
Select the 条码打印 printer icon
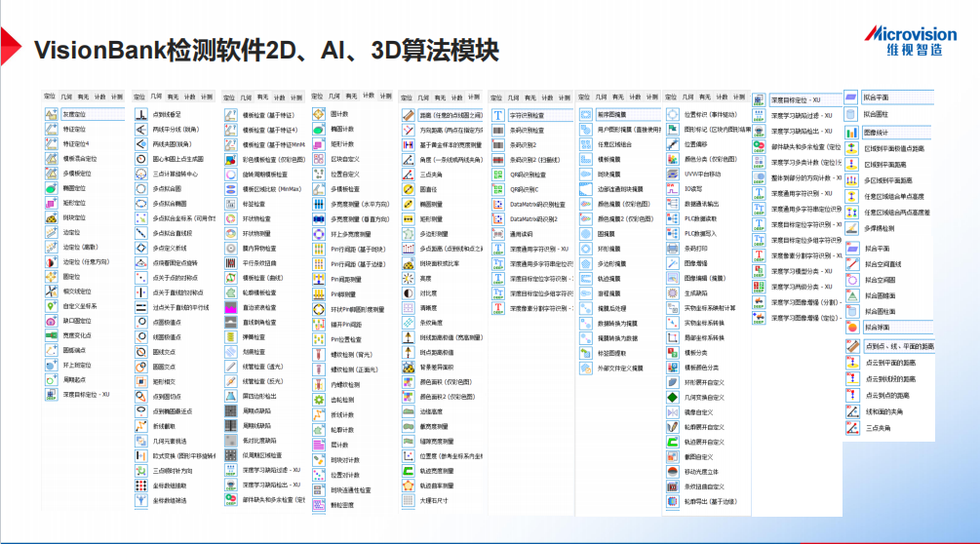coord(673,248)
